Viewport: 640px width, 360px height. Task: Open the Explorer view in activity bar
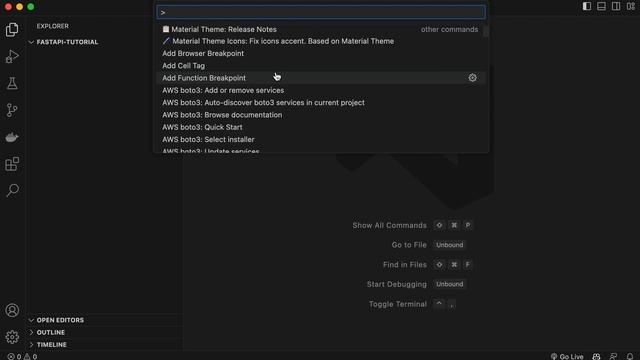coord(12,29)
